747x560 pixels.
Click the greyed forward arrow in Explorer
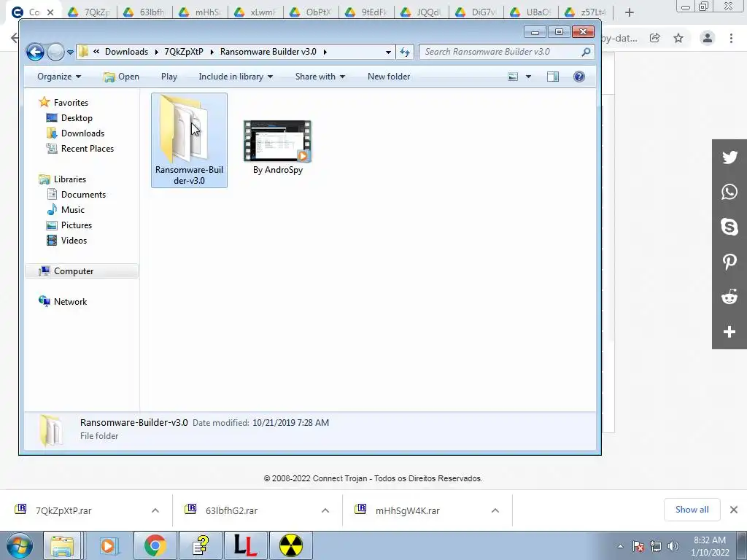click(x=55, y=52)
